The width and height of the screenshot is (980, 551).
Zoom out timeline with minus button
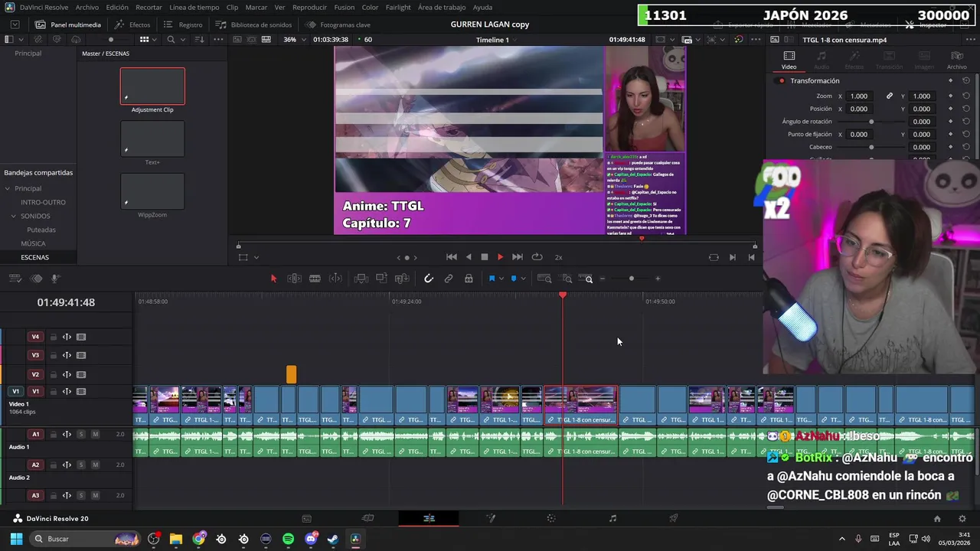(x=603, y=279)
